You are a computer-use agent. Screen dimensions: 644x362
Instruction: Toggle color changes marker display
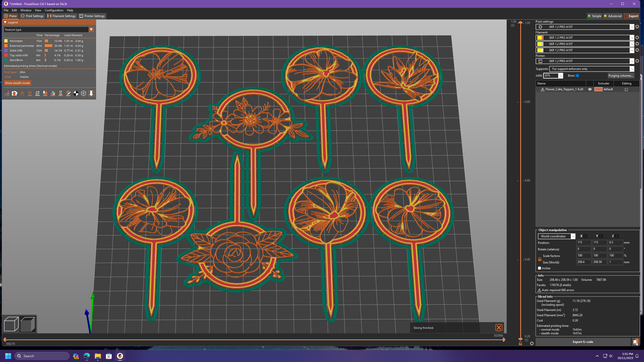pyautogui.click(x=53, y=93)
